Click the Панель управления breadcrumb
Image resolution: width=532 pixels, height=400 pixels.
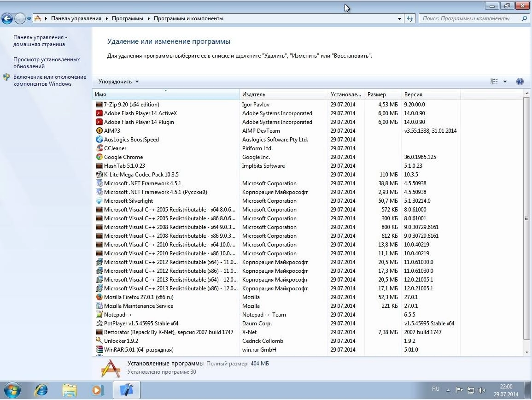(76, 19)
